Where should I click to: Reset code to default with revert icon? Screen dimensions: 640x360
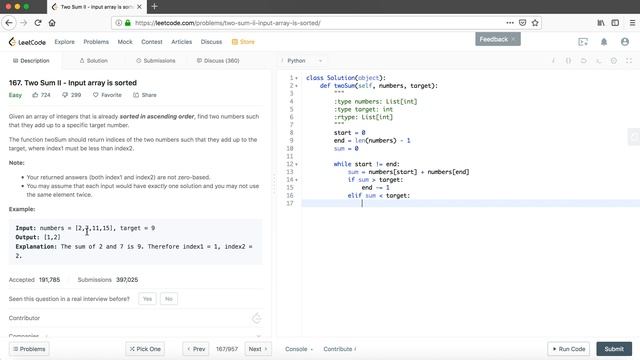583,60
